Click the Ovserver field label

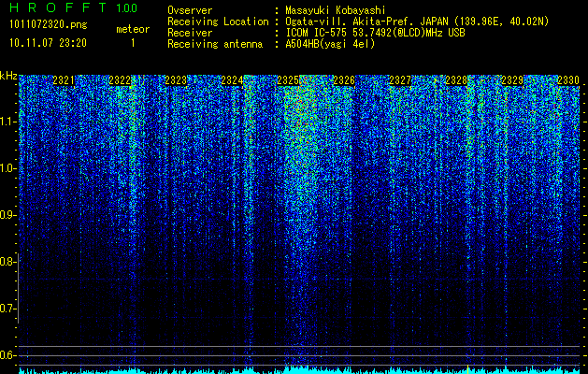[x=190, y=10]
